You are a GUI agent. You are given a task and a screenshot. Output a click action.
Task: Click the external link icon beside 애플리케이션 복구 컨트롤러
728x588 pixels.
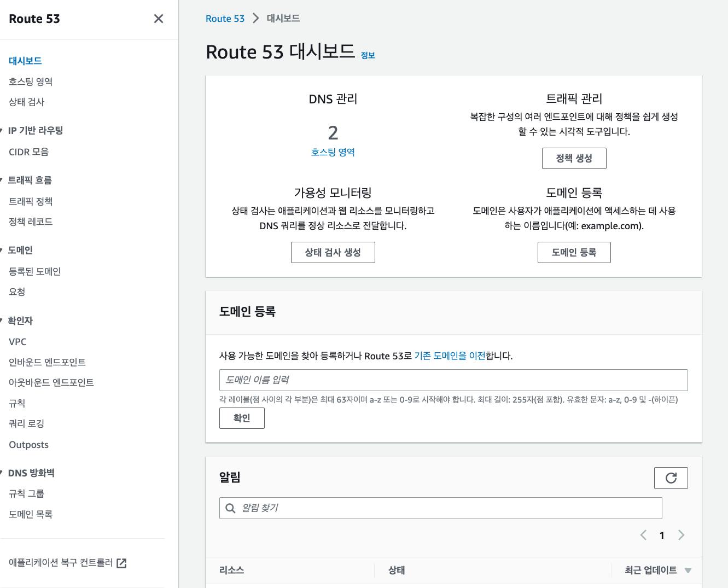point(122,563)
